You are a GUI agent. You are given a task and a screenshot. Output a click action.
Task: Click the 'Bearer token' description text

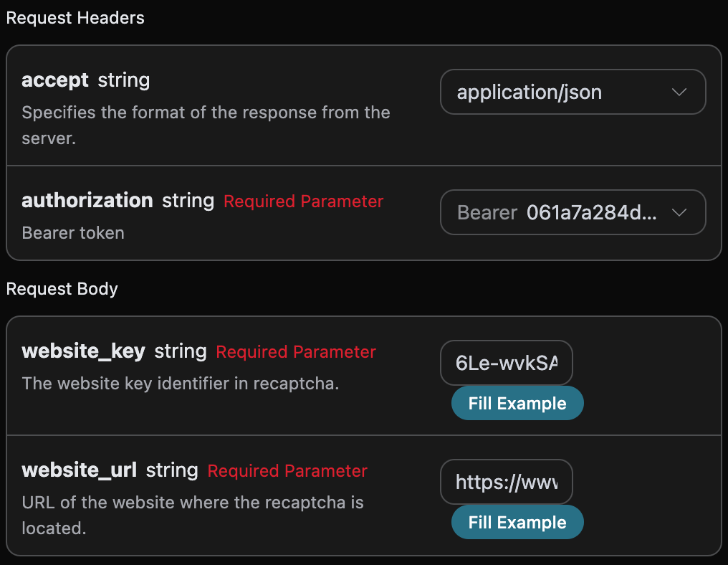(x=73, y=233)
